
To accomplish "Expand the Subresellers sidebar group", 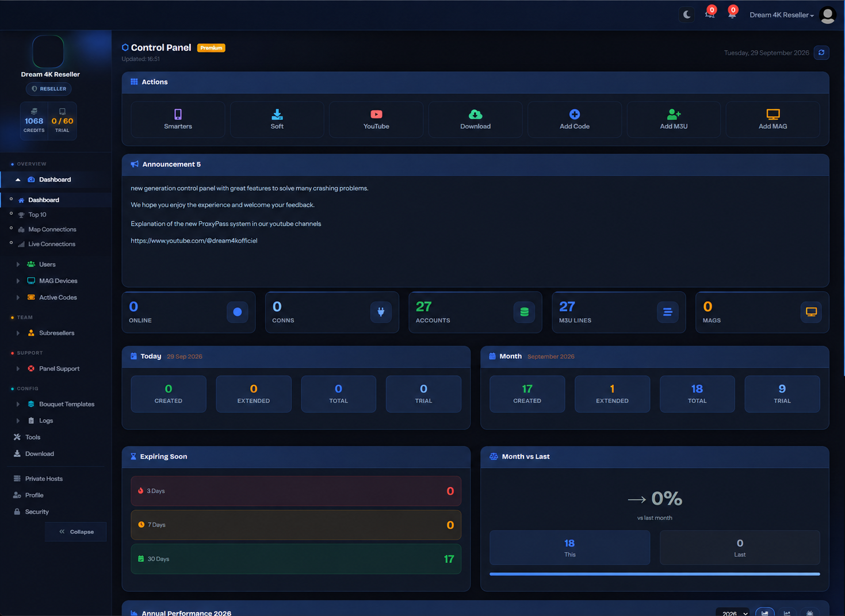I will pyautogui.click(x=56, y=333).
